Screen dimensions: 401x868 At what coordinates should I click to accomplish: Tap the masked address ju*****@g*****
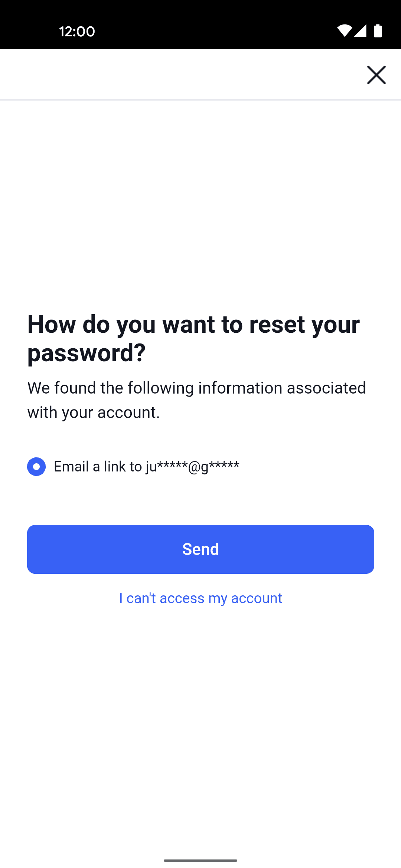click(192, 467)
